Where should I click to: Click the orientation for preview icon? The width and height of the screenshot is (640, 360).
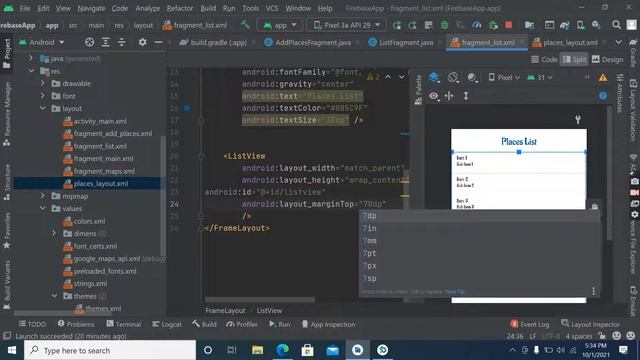click(x=453, y=77)
